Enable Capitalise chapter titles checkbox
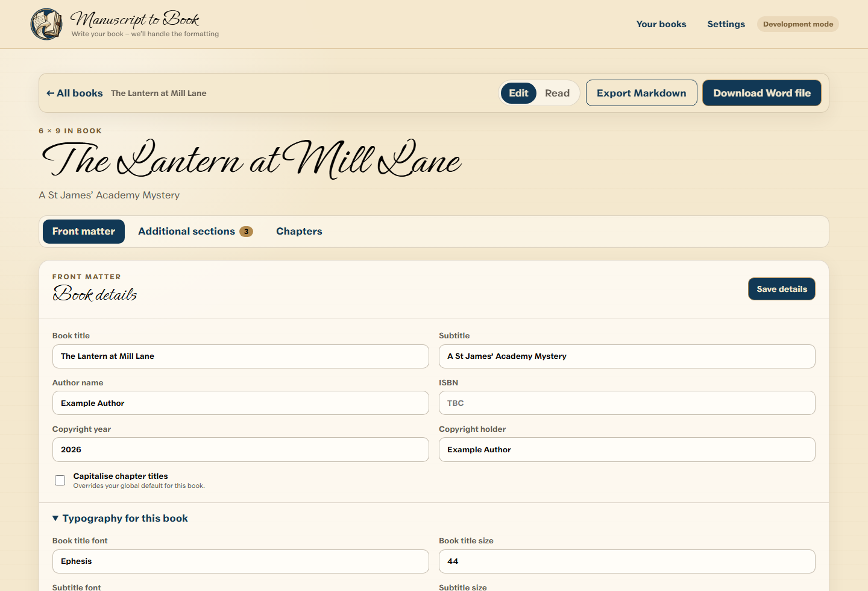The width and height of the screenshot is (868, 591). coord(60,481)
